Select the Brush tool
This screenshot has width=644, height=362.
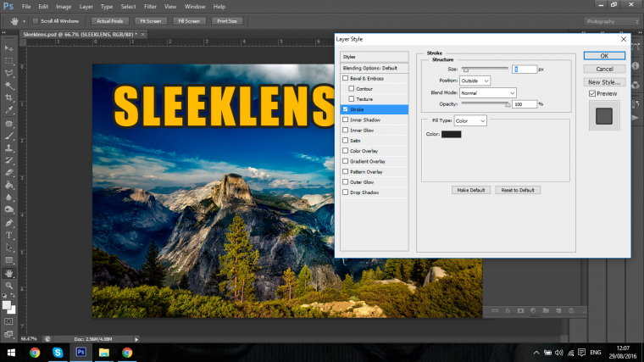point(8,136)
